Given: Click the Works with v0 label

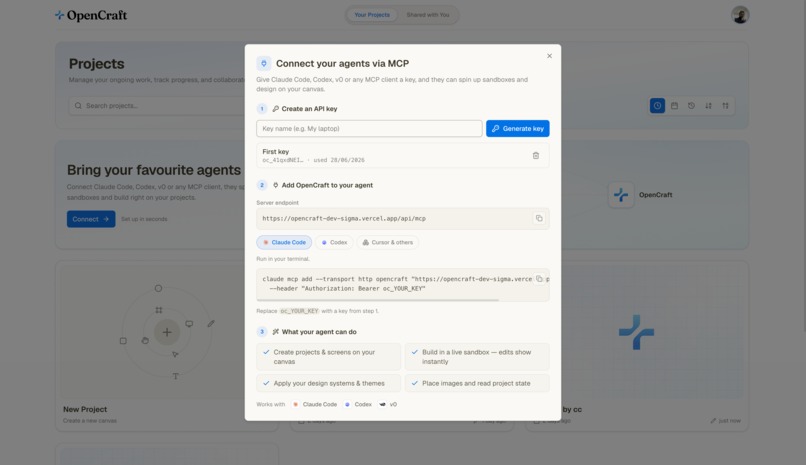Looking at the screenshot, I should (388, 404).
